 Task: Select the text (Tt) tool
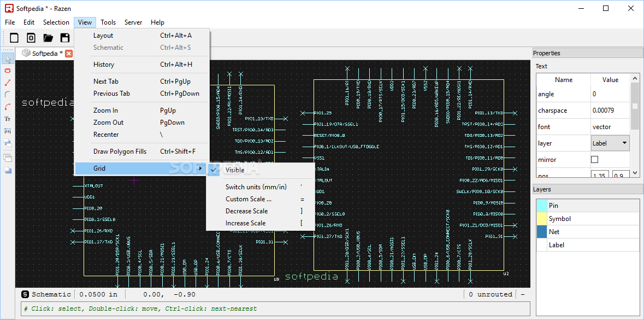(x=8, y=119)
